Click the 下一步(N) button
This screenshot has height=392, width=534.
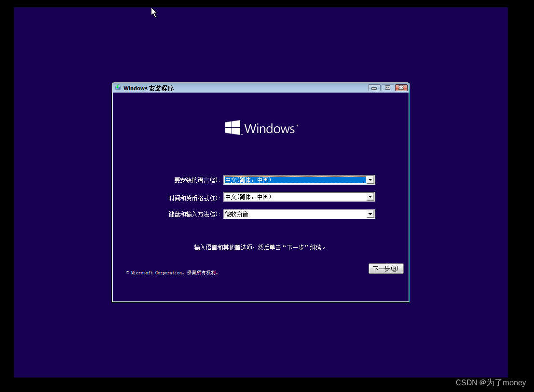(386, 269)
